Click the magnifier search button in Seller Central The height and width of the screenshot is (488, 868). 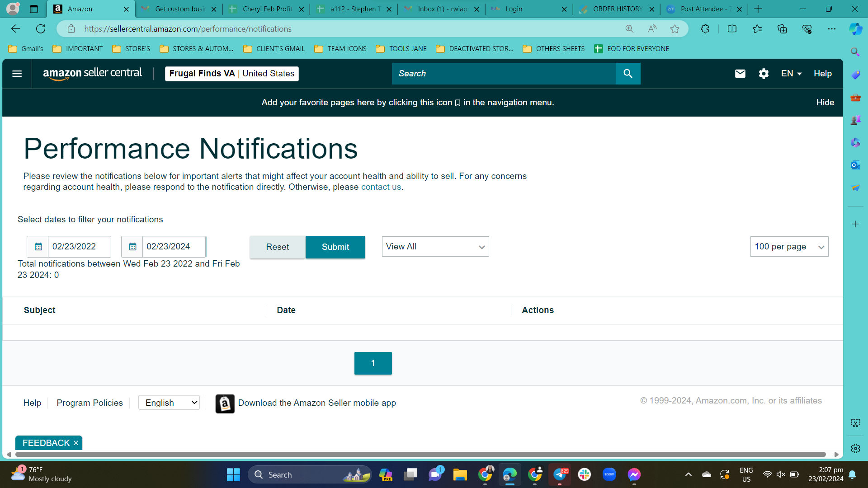coord(628,74)
